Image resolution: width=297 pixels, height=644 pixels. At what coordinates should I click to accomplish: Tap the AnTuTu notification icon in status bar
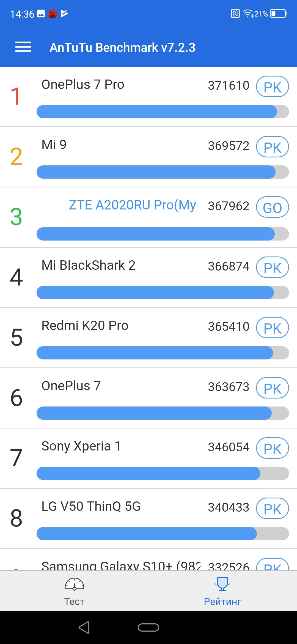53,13
